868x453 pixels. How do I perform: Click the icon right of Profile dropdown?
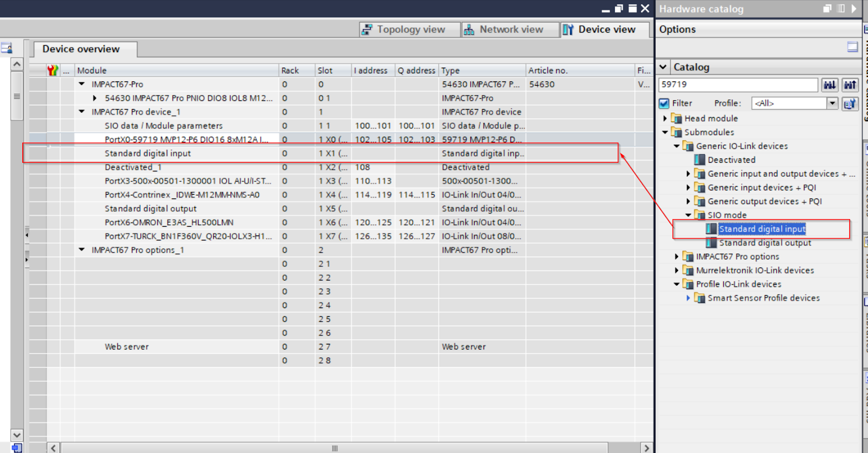click(850, 103)
